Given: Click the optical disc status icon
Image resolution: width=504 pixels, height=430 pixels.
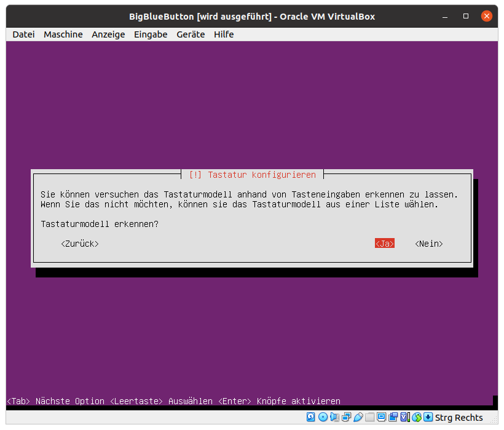Looking at the screenshot, I should click(x=323, y=417).
